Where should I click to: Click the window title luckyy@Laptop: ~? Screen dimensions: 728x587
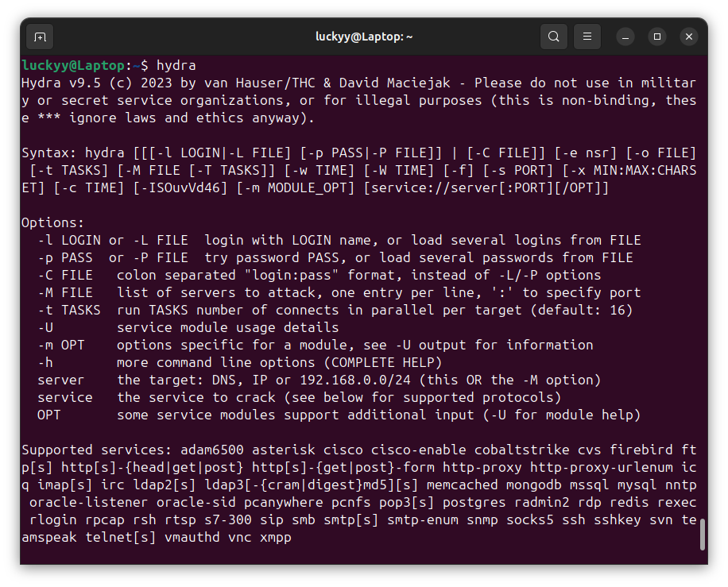point(364,37)
